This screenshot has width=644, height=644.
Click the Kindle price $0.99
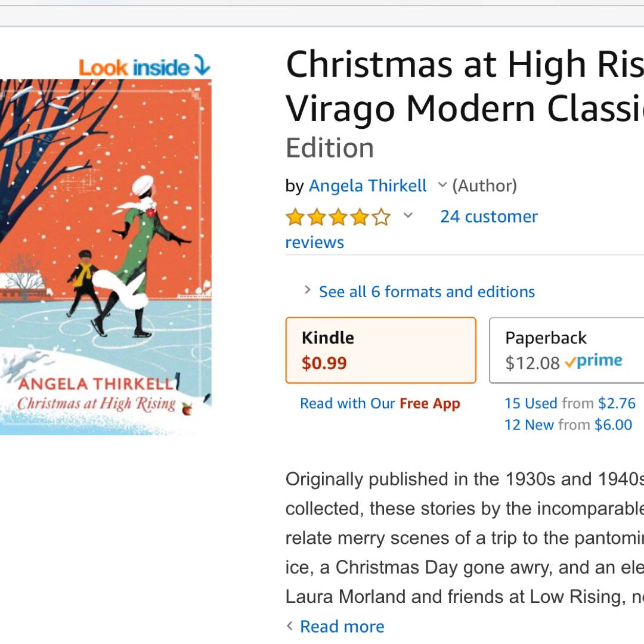(x=324, y=363)
